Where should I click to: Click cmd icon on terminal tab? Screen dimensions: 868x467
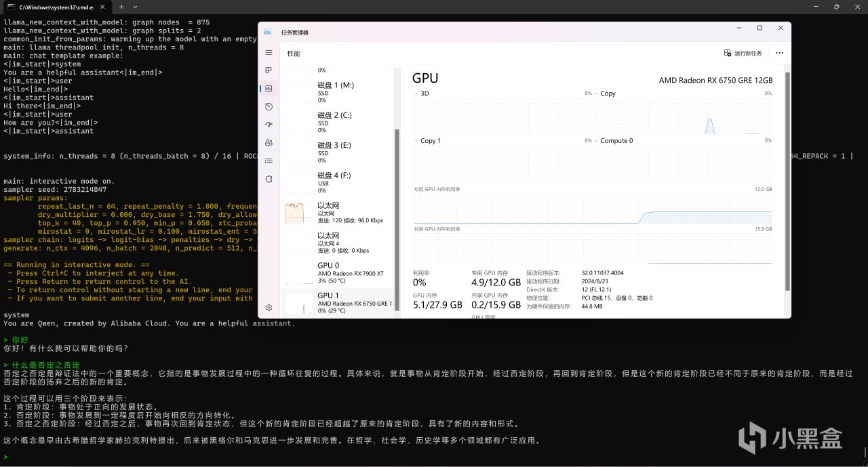tap(11, 6)
